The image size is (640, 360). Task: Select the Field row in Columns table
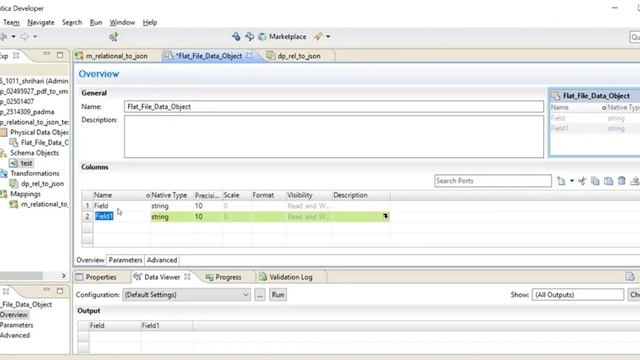pos(236,206)
